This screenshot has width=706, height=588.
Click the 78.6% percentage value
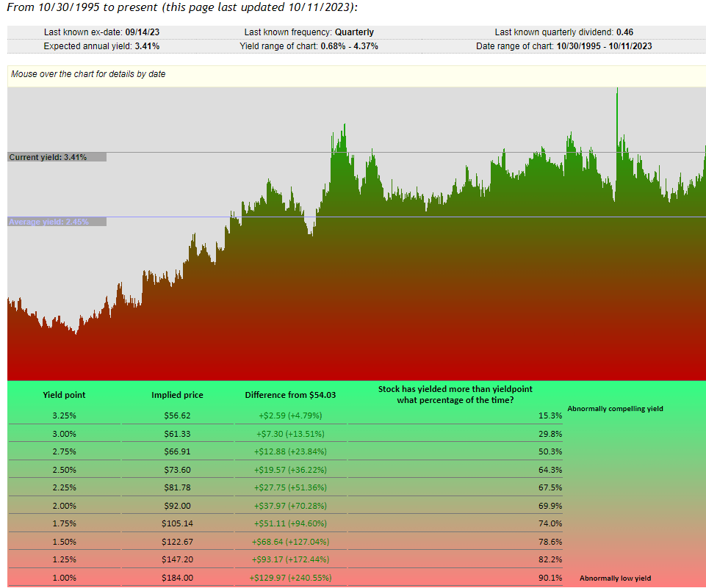coord(550,542)
